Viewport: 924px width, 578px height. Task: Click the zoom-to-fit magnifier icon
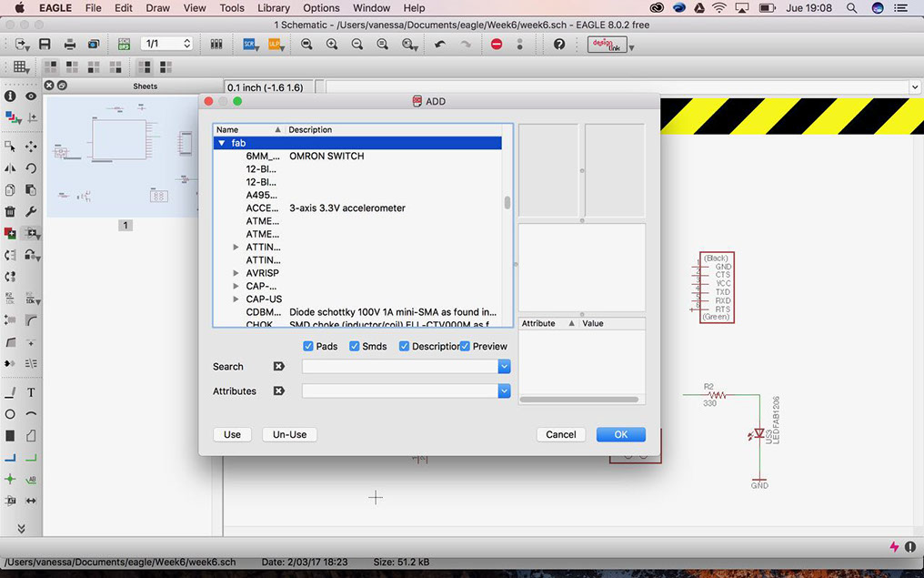pos(306,45)
